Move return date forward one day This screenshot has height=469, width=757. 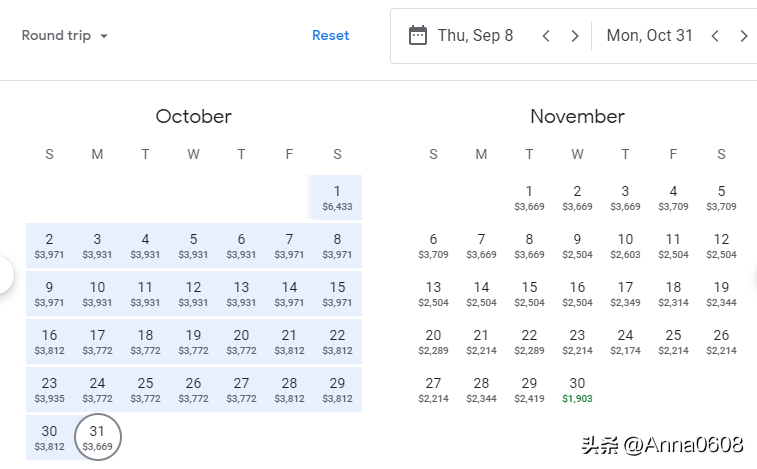tap(743, 36)
